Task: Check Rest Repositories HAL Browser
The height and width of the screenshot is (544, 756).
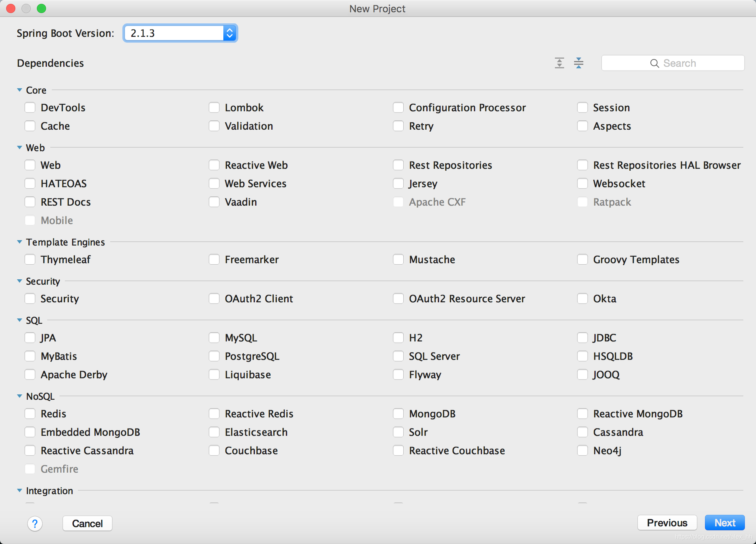Action: [x=583, y=165]
